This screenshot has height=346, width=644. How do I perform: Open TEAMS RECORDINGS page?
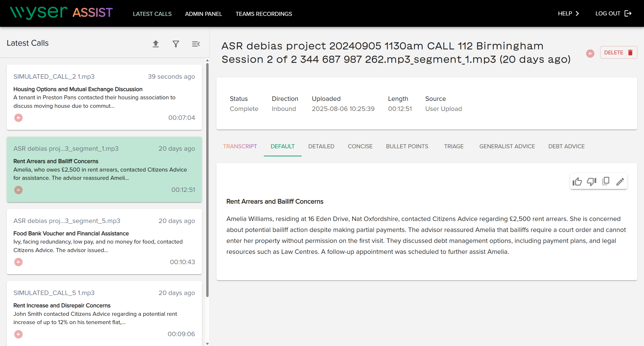click(264, 14)
